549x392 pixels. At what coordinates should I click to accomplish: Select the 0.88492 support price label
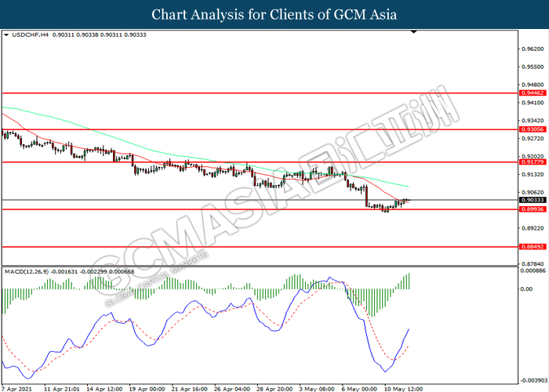[x=533, y=247]
